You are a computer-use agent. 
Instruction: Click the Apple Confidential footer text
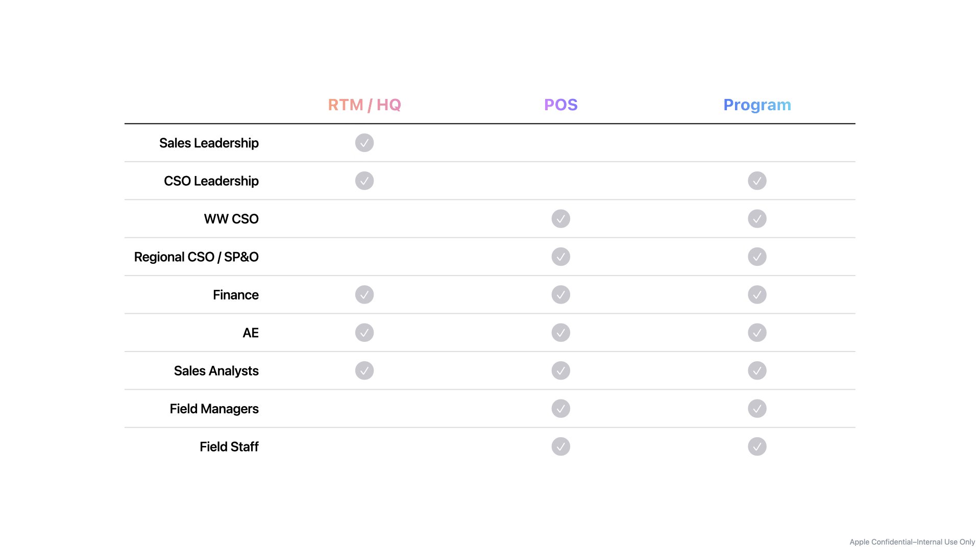tap(912, 542)
